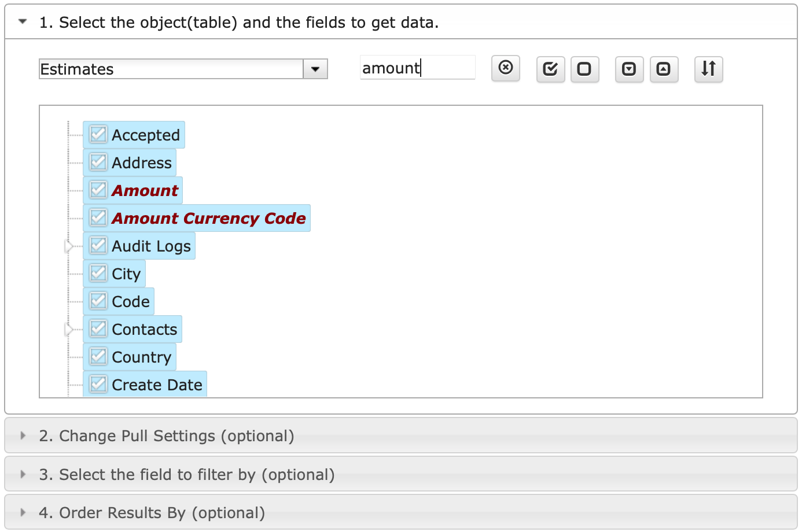Image resolution: width=802 pixels, height=532 pixels.
Task: Select the Amount Currency Code label
Action: (x=209, y=218)
